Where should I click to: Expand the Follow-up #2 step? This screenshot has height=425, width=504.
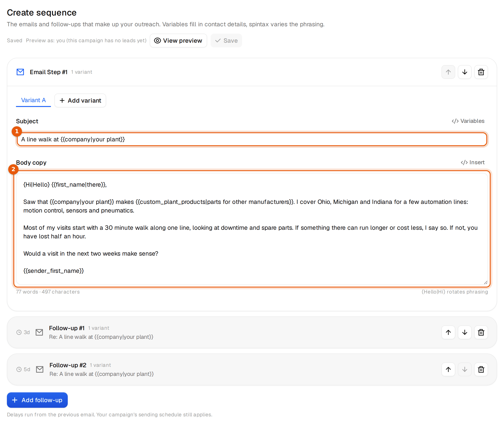252,369
